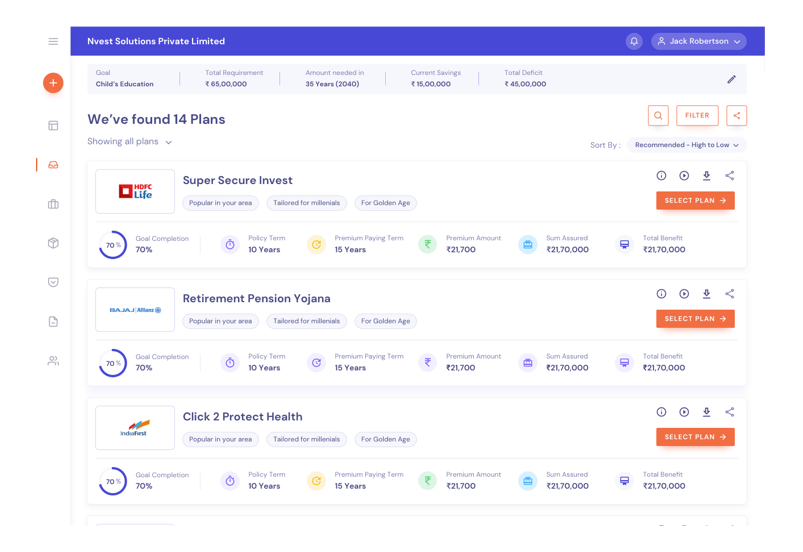Screen dimensions: 803x552
Task: Open the briefcase section in sidebar
Action: (x=53, y=204)
